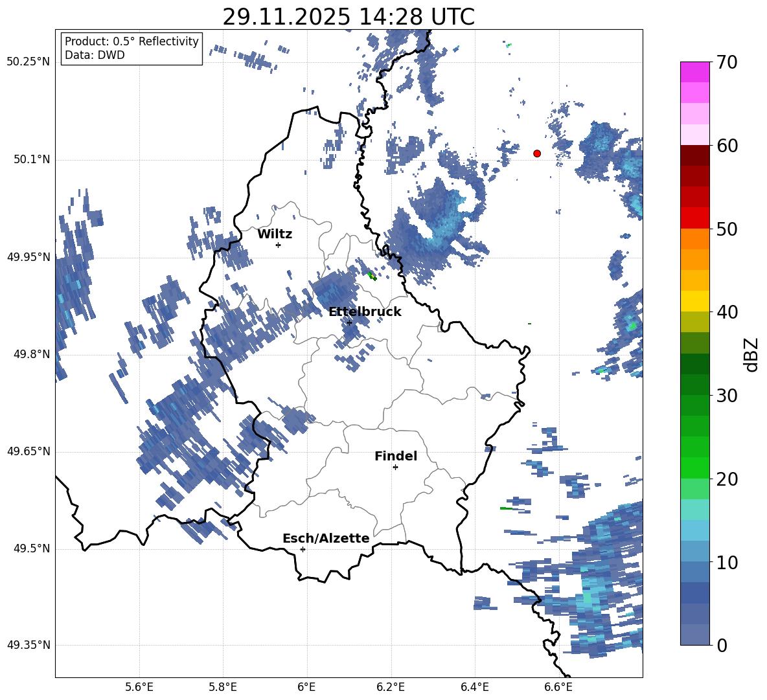Select the Findel city label
767x700 pixels.
[396, 456]
